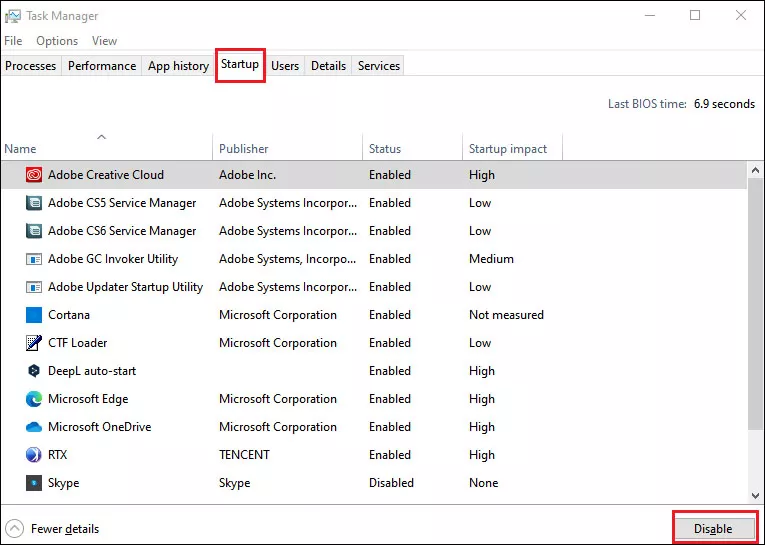Image resolution: width=765 pixels, height=545 pixels.
Task: Switch to the Processes tab
Action: [x=31, y=66]
